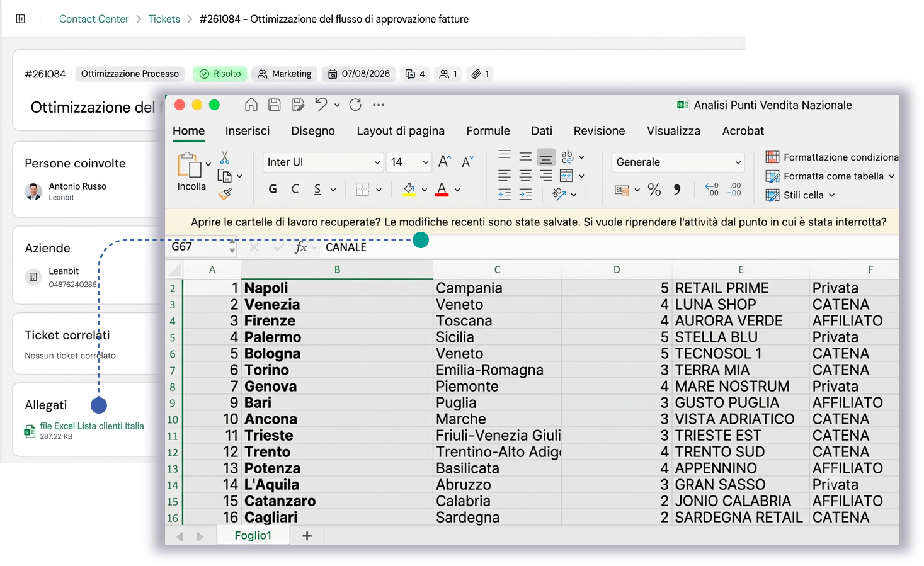The image size is (924, 566).
Task: Click the wrap text 'ab' icon
Action: [x=567, y=156]
